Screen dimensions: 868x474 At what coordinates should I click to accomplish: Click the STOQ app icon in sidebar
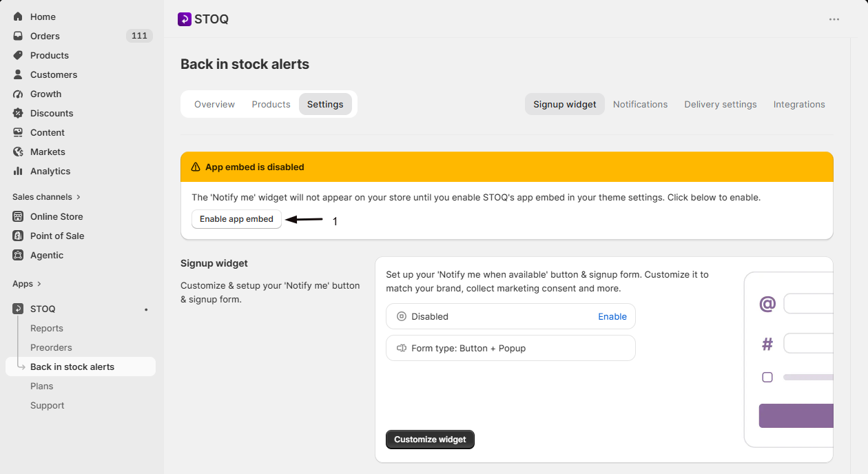18,309
